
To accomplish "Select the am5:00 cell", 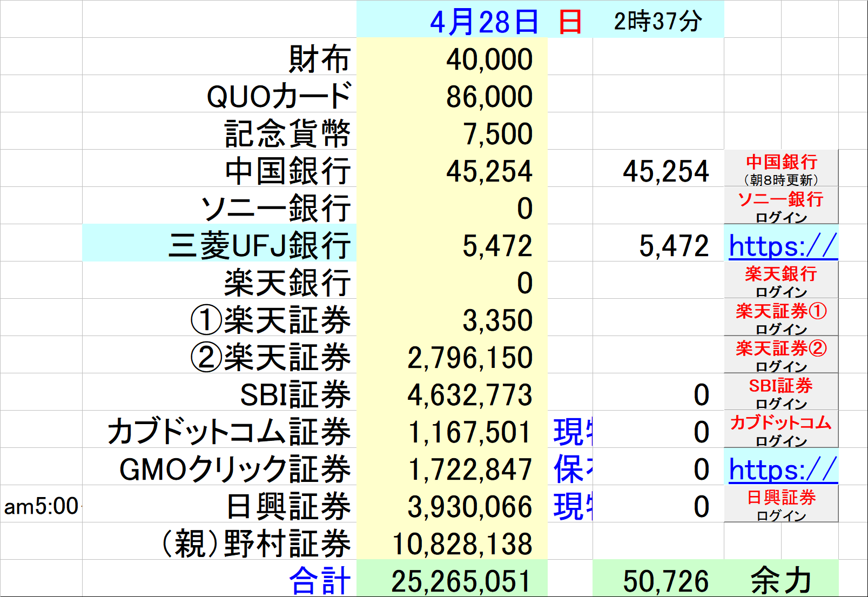I will coord(41,504).
